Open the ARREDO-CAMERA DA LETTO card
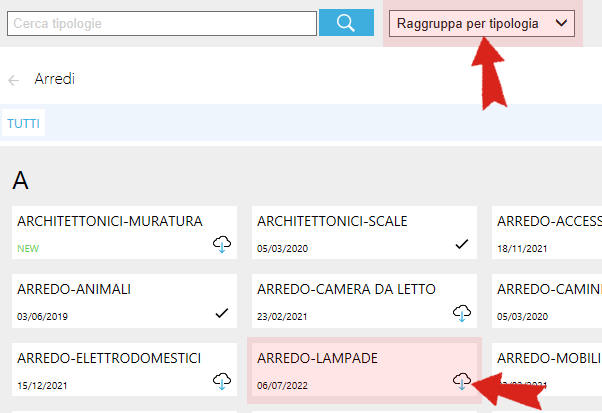 (364, 301)
